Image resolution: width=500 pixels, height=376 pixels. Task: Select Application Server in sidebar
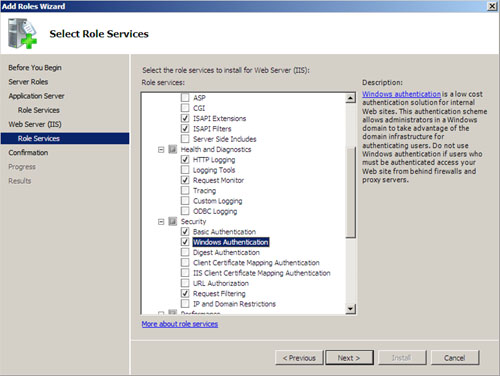[36, 96]
